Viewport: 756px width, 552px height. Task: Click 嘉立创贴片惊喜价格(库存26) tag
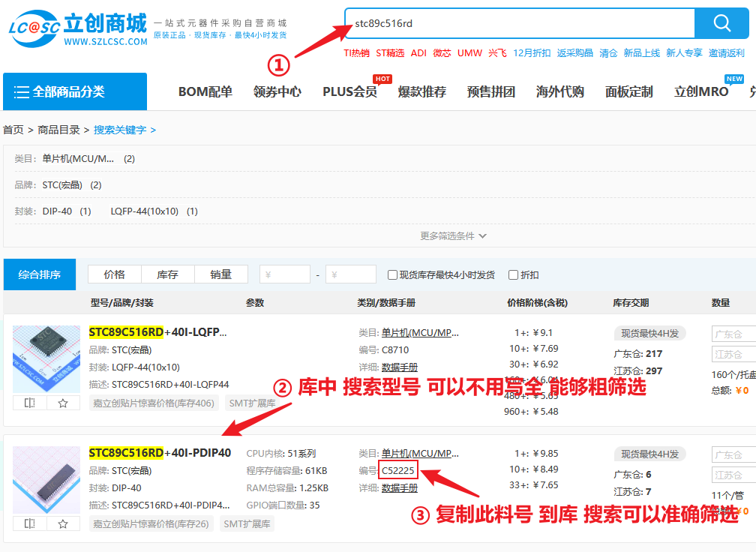click(151, 523)
